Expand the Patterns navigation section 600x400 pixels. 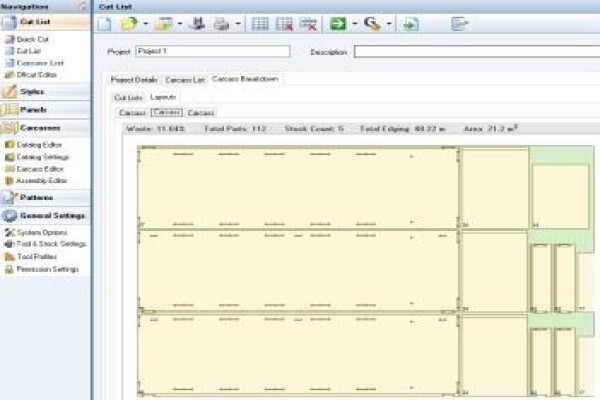[x=45, y=198]
